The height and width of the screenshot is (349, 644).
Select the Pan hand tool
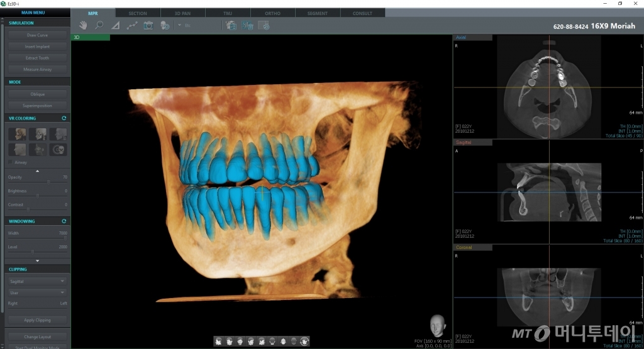click(x=83, y=25)
